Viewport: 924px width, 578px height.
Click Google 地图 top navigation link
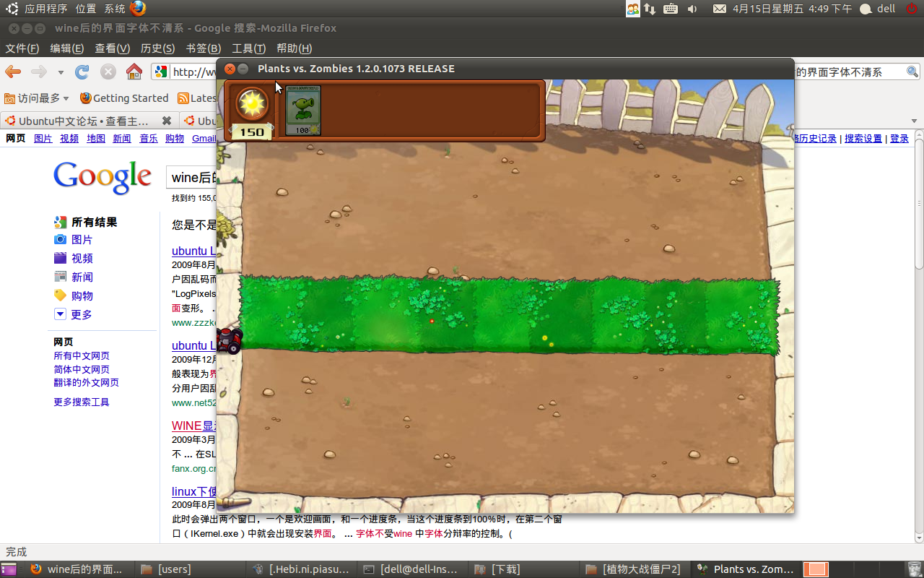96,139
